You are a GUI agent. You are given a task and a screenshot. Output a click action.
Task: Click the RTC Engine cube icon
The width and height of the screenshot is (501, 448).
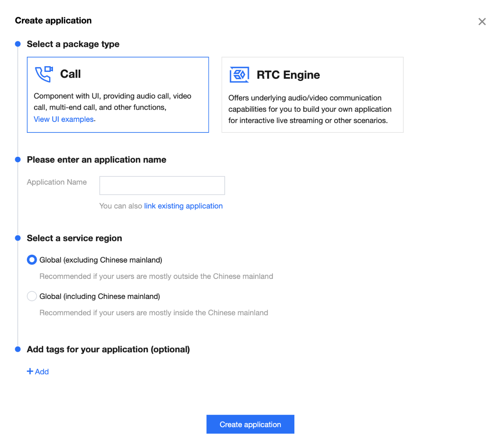(x=240, y=75)
